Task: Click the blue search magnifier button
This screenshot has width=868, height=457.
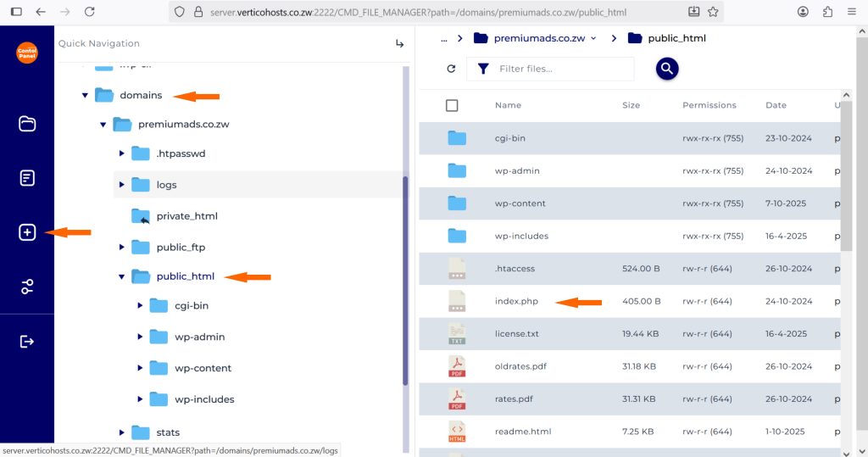Action: 667,69
